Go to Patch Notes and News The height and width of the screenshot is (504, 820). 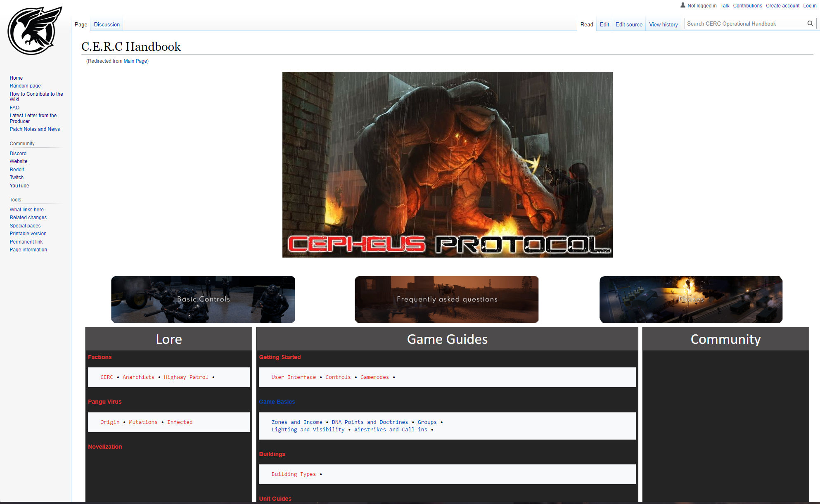tap(35, 129)
